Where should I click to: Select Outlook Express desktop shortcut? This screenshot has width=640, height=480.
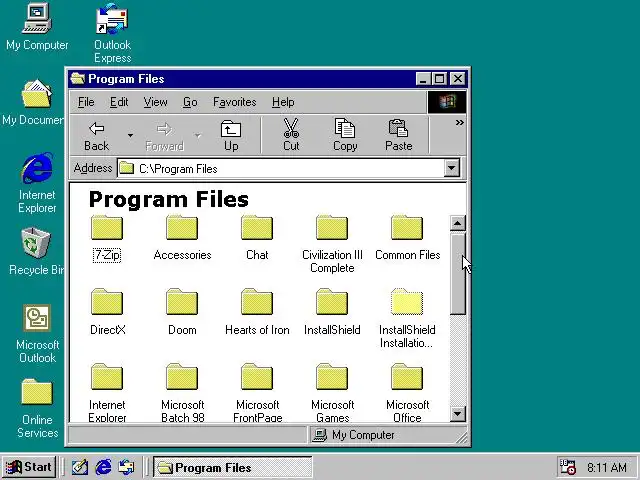pos(112,33)
